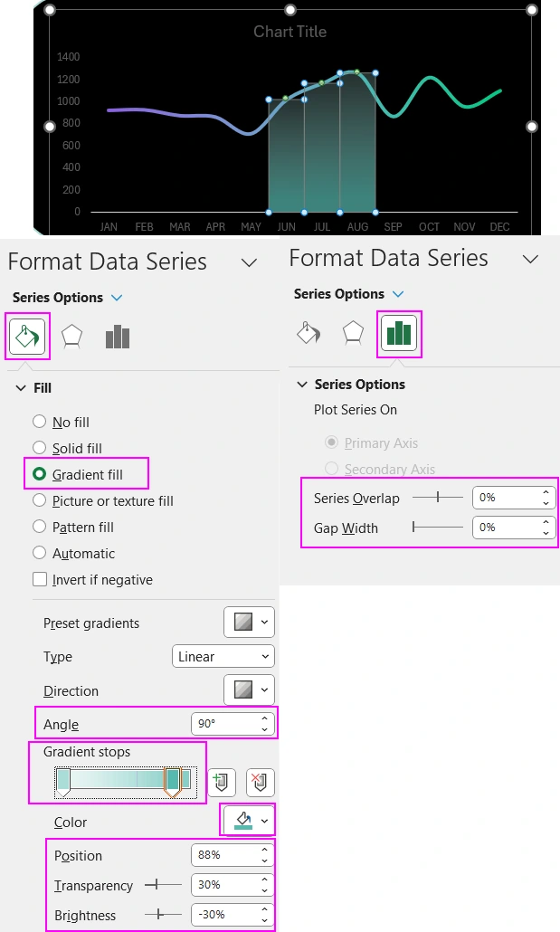This screenshot has height=932, width=560.
Task: Choose the Solid fill option
Action: pyautogui.click(x=40, y=448)
